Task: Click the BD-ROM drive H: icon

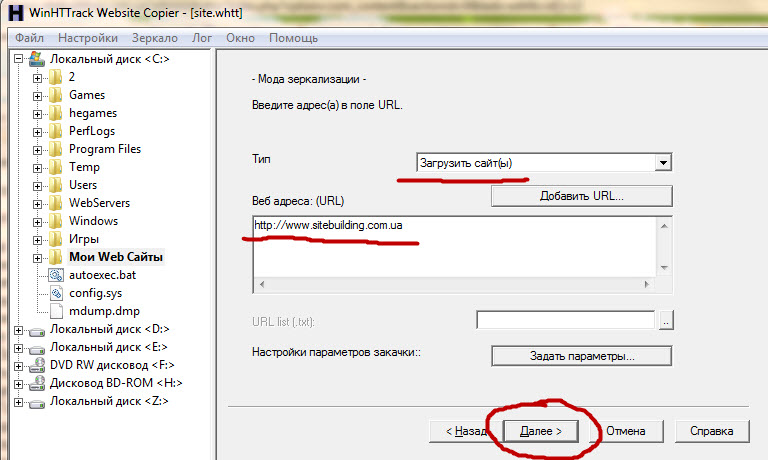Action: [x=38, y=383]
